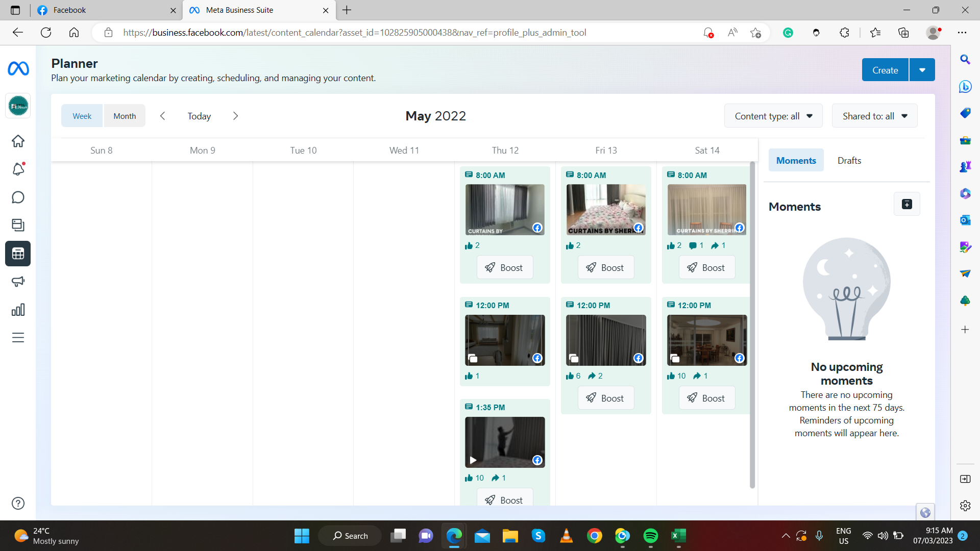Click the browser address bar URL
The height and width of the screenshot is (551, 980).
coord(354,33)
